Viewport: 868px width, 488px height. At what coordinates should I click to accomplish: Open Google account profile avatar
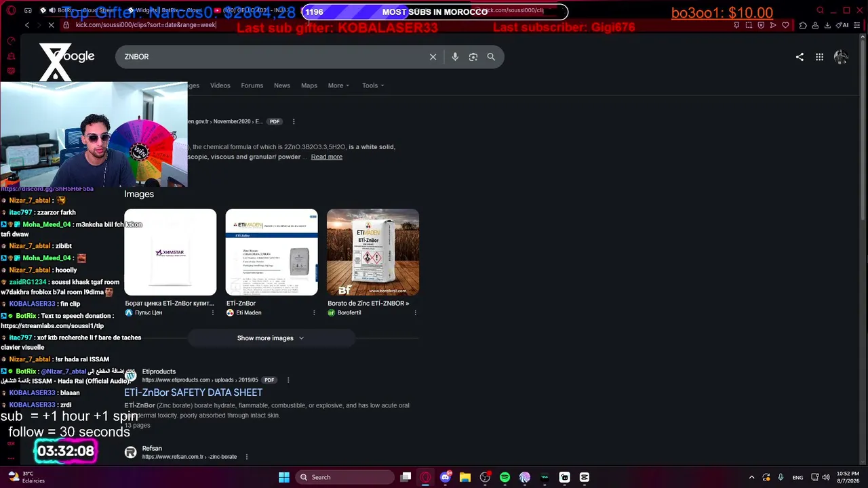pyautogui.click(x=841, y=57)
